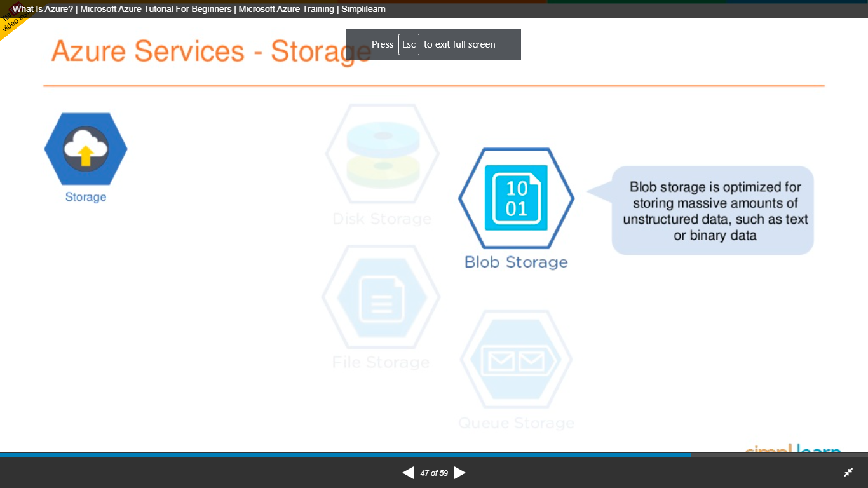Click the 'Blob Storage' label
The image size is (868, 488).
(516, 262)
